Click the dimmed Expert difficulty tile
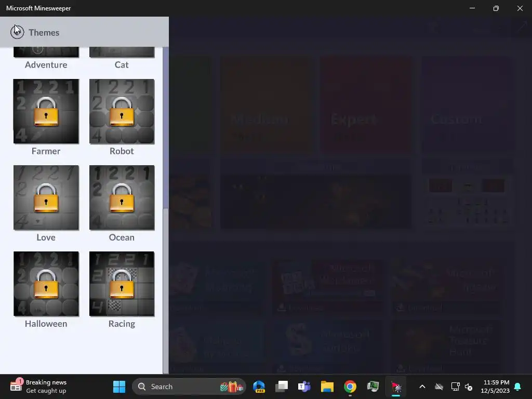This screenshot has width=532, height=399. point(366,103)
